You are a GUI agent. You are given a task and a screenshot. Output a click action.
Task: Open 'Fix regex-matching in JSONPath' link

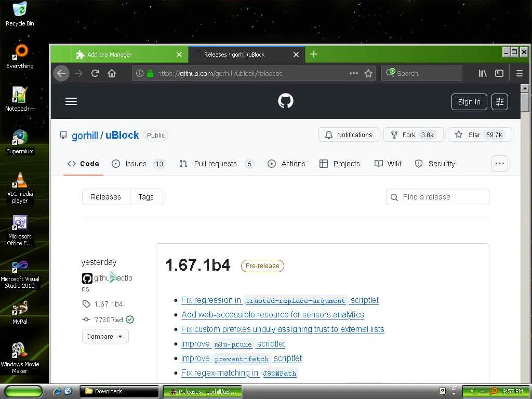pyautogui.click(x=239, y=373)
